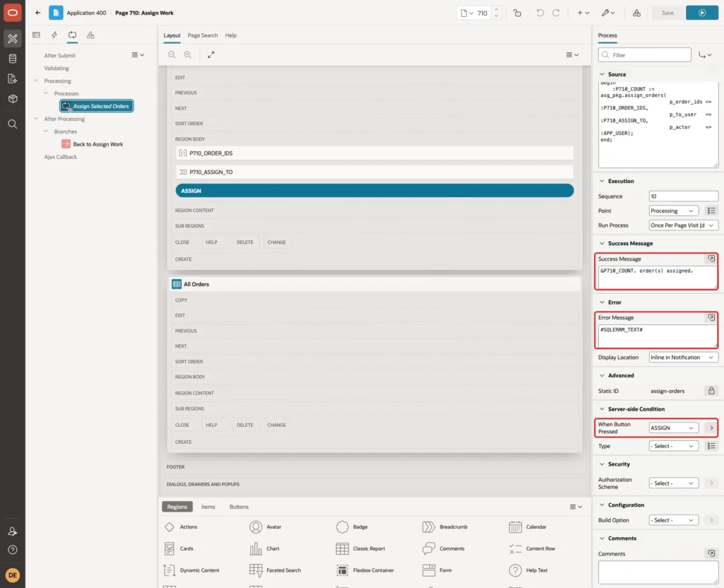Click the Oracle APEX home logo

tap(13, 13)
